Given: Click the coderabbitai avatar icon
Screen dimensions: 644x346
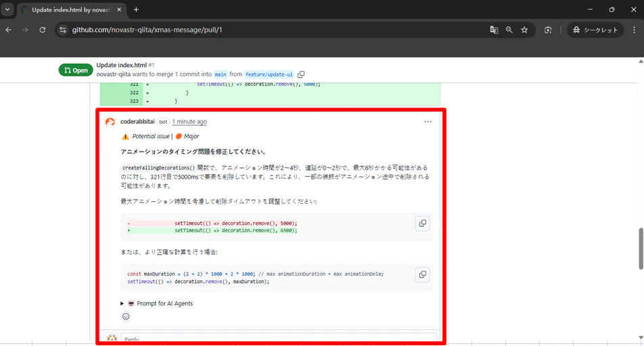Looking at the screenshot, I should tap(110, 122).
